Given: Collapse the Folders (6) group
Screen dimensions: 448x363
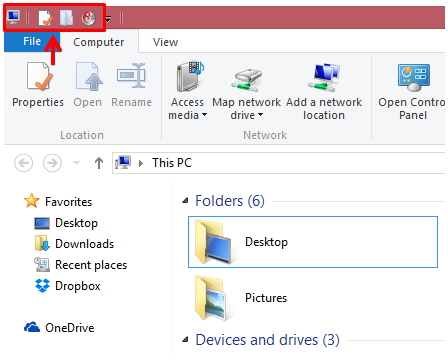Looking at the screenshot, I should click(x=185, y=201).
